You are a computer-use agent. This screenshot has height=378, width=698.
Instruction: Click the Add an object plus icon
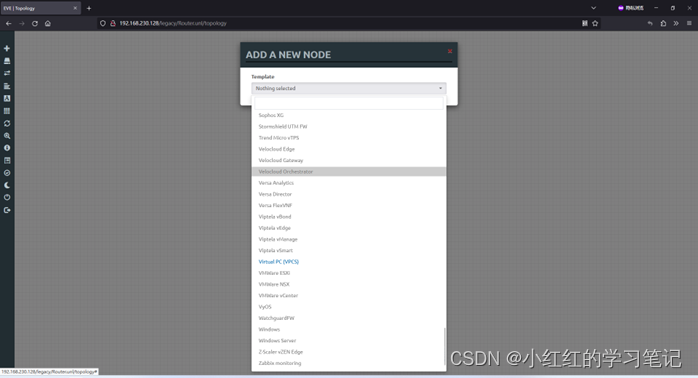(7, 48)
